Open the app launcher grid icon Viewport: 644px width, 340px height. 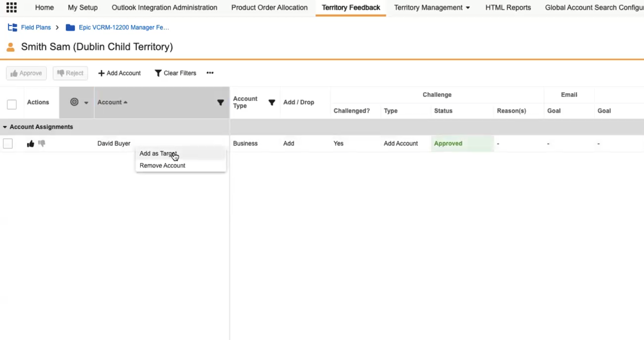11,8
